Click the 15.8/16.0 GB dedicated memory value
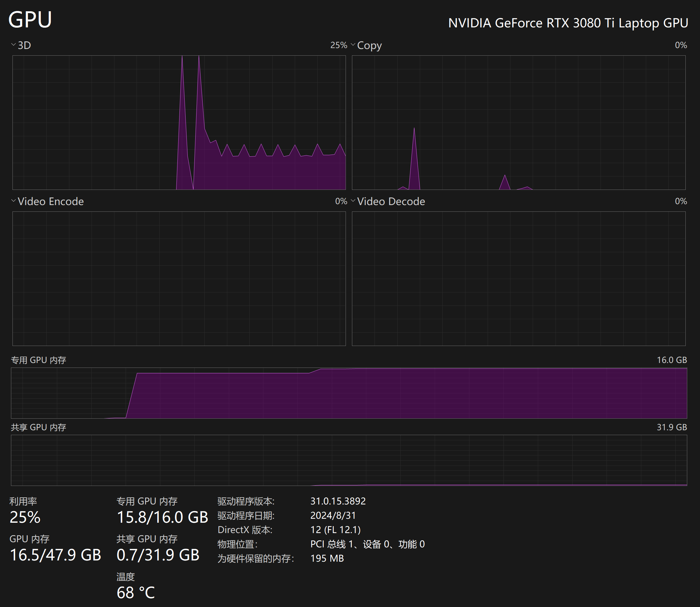Image resolution: width=700 pixels, height=607 pixels. point(162,517)
